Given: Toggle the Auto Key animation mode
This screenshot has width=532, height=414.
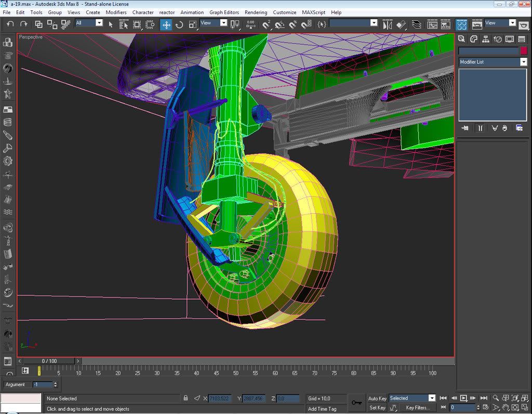Looking at the screenshot, I should coord(377,398).
